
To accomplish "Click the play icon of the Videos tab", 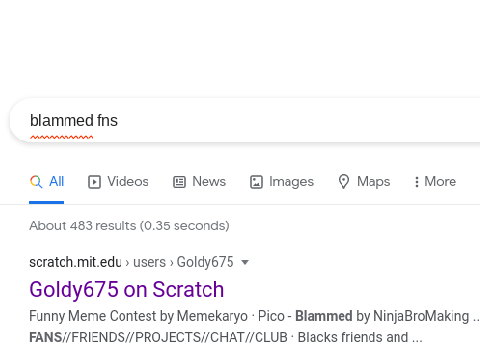I will pos(94,182).
